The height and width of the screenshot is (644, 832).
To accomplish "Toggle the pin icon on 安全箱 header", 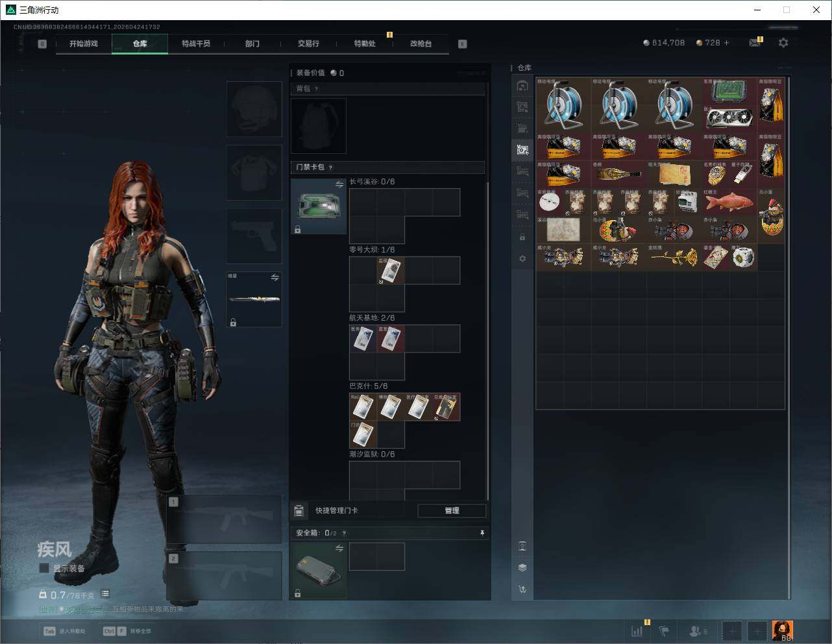I will [x=482, y=533].
